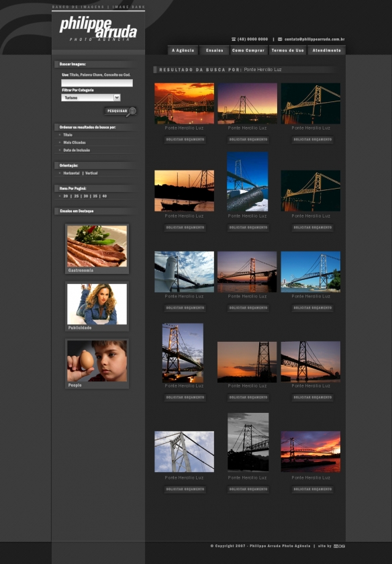Request quote under the white turret photo
The height and width of the screenshot is (564, 392).
coord(185,308)
